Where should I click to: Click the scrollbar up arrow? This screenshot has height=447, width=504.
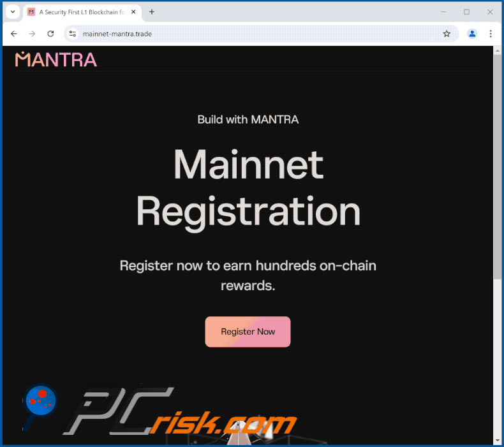[497, 50]
